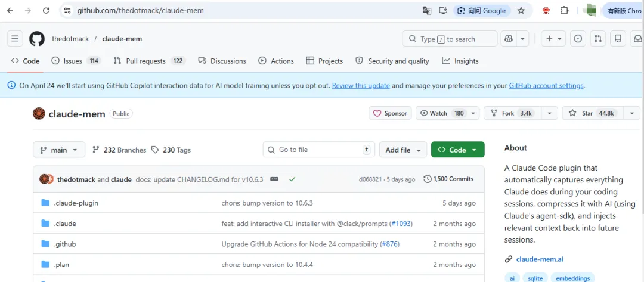Switch to the Projects tab
This screenshot has height=282, width=644.
coord(324,61)
